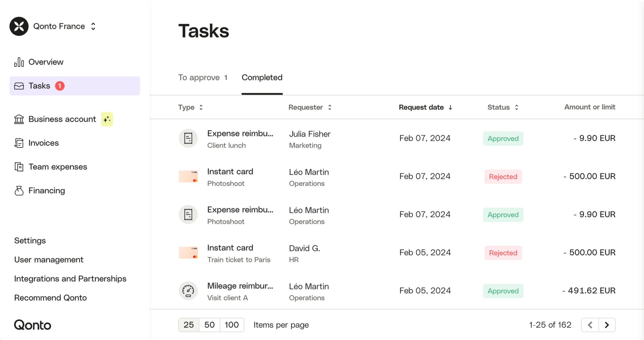
Task: Choose 100 items per page
Action: [x=232, y=325]
